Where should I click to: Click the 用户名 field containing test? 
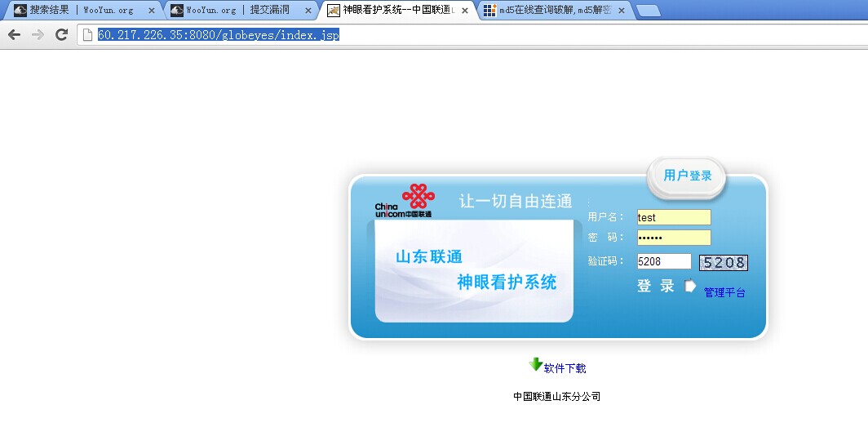[674, 217]
